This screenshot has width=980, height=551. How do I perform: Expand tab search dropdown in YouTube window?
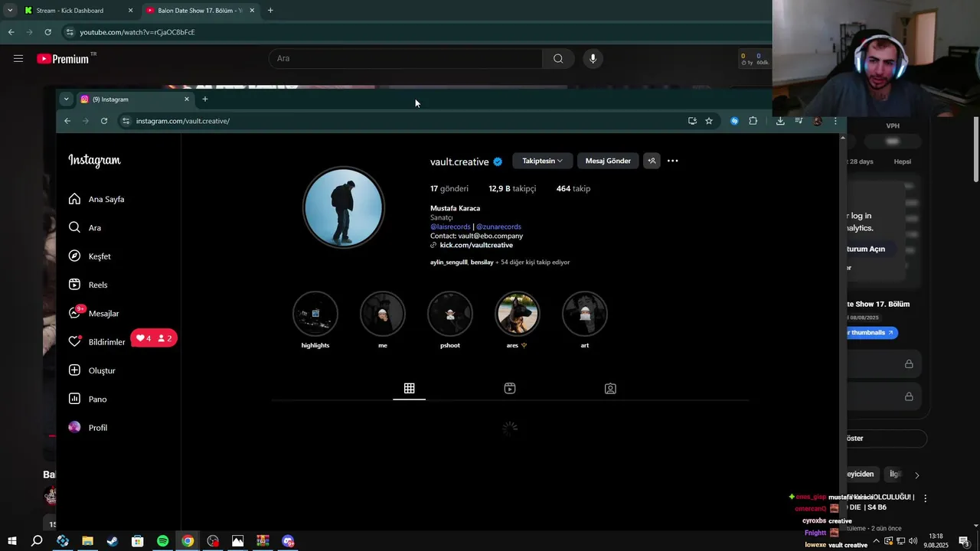tap(10, 11)
